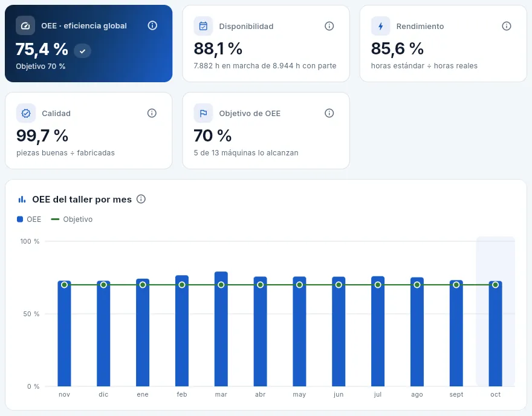This screenshot has height=416, width=532.
Task: Click the '50 %' y-axis label
Action: click(31, 314)
